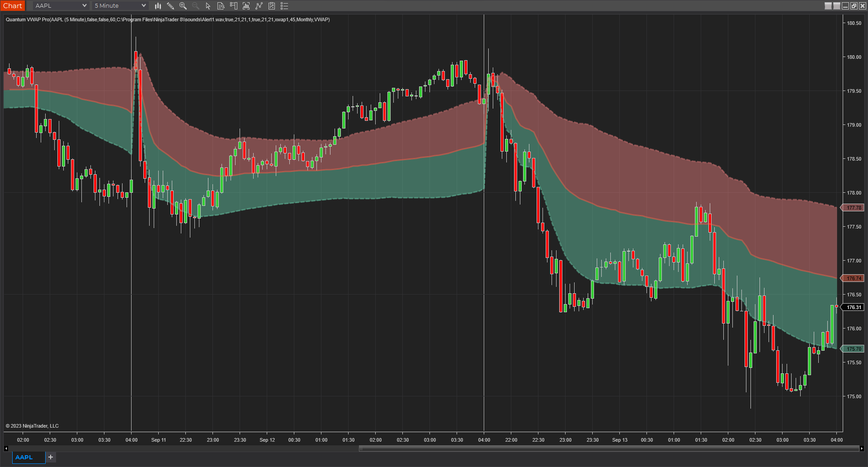The image size is (868, 467).
Task: Activate the zoom in magnifier
Action: [x=183, y=6]
